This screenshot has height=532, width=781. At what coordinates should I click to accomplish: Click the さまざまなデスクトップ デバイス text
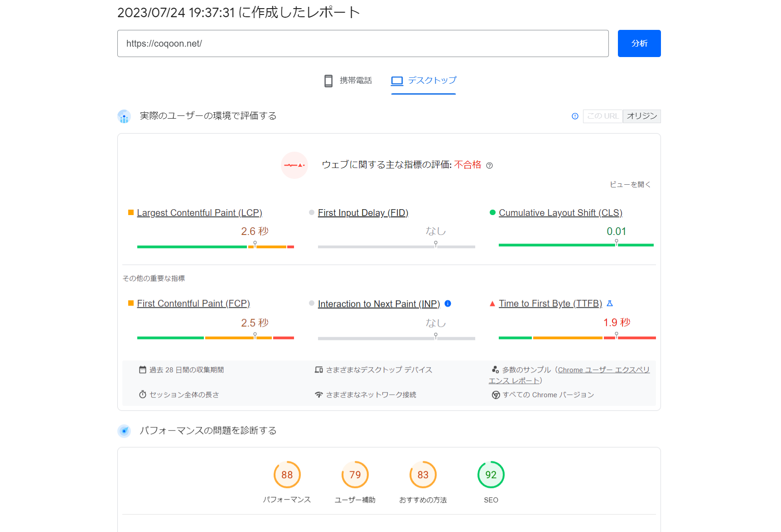point(379,370)
